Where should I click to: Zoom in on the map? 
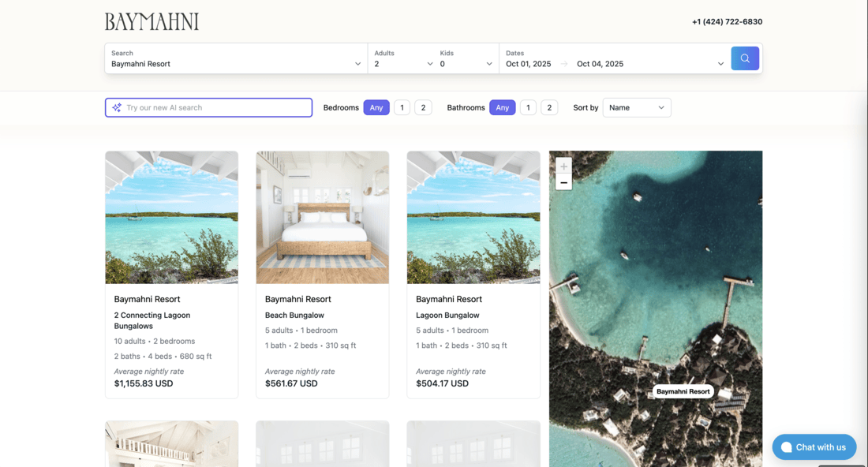(563, 167)
